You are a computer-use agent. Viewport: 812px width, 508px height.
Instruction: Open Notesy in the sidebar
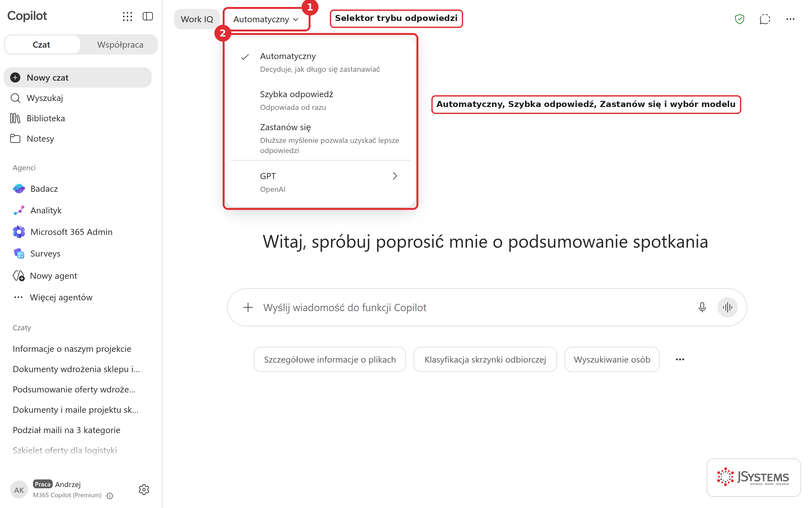tap(77, 138)
